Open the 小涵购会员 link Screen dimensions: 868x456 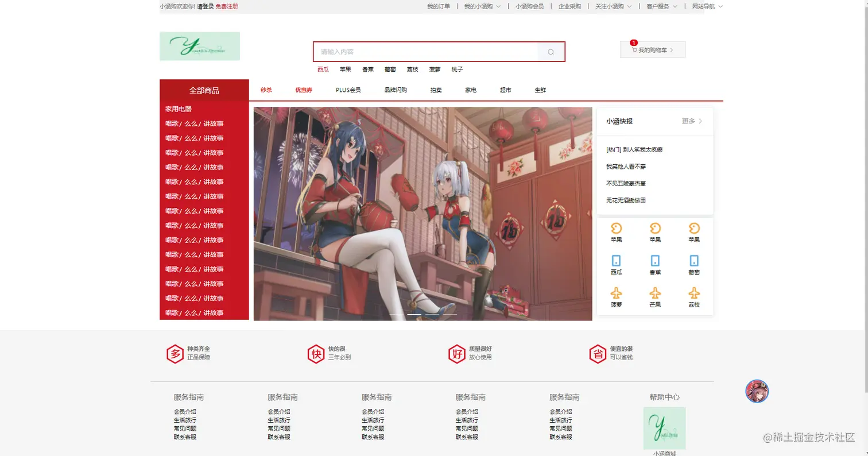pyautogui.click(x=529, y=6)
